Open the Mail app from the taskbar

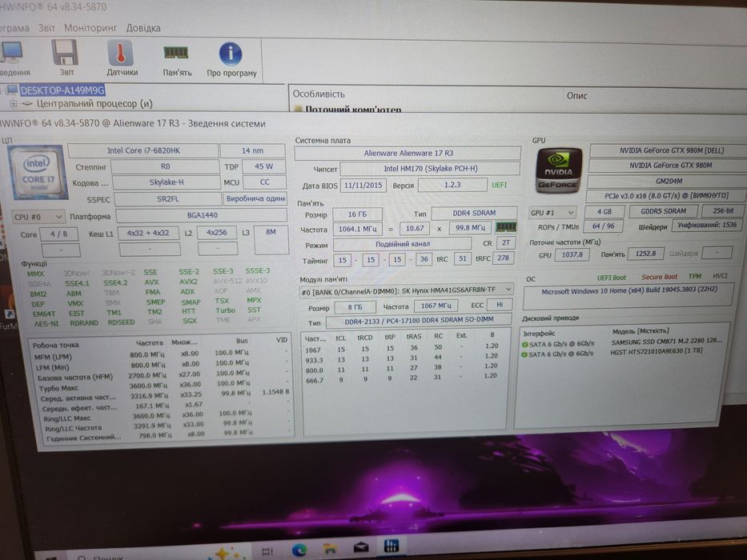click(x=360, y=548)
